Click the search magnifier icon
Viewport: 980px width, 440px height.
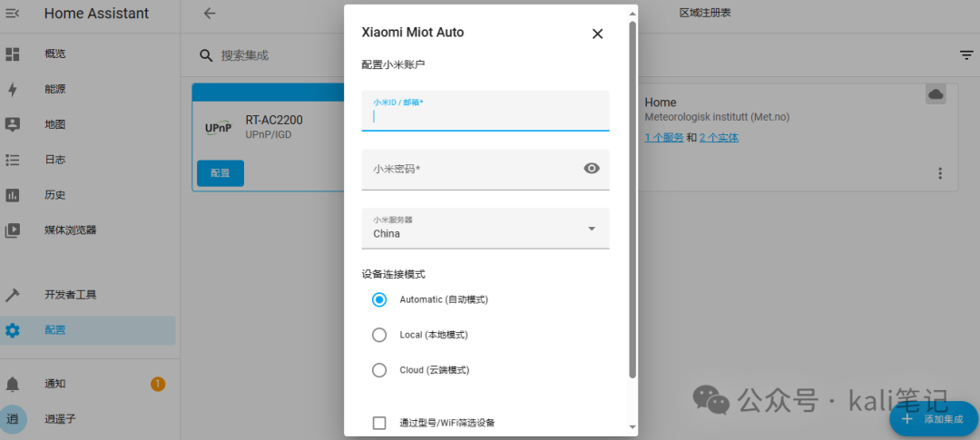pos(206,55)
